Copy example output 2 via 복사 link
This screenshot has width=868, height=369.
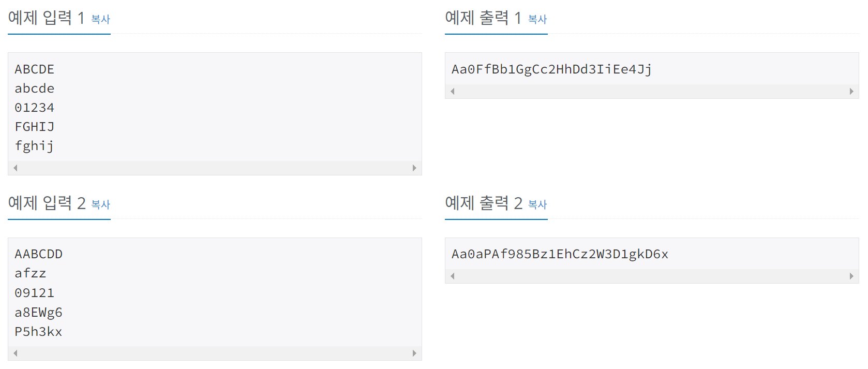click(537, 204)
